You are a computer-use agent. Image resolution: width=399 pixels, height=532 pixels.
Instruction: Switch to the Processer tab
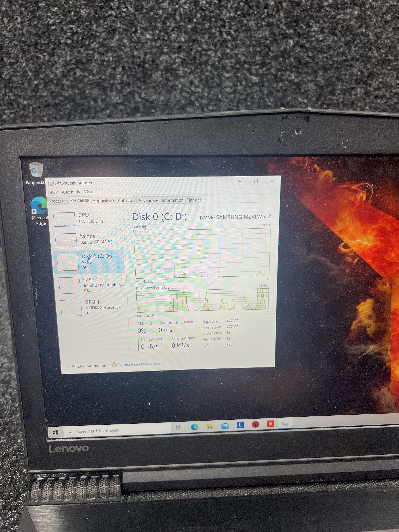(58, 201)
